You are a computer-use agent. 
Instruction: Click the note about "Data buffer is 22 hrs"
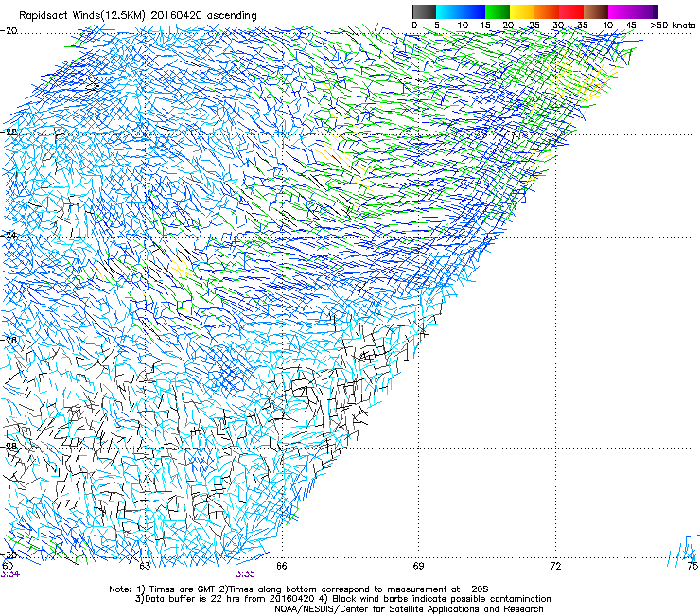(x=342, y=599)
